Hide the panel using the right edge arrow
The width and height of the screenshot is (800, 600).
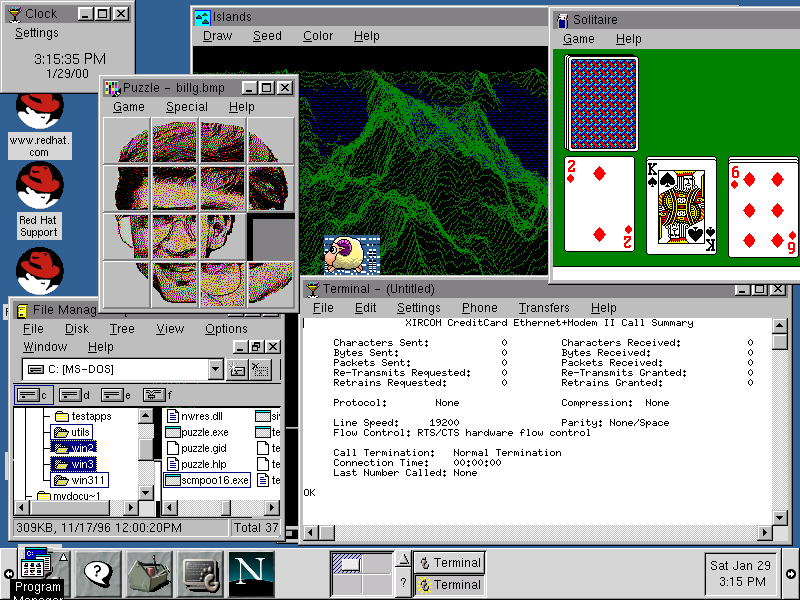click(x=791, y=574)
